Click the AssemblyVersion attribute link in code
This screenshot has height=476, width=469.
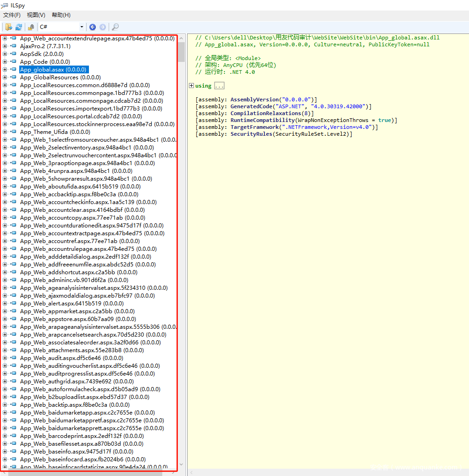(x=254, y=100)
